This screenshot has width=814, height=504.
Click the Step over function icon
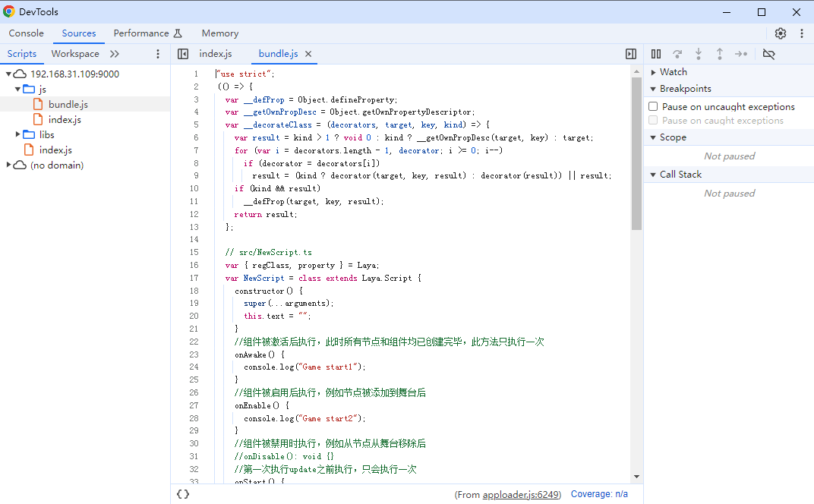coord(677,54)
